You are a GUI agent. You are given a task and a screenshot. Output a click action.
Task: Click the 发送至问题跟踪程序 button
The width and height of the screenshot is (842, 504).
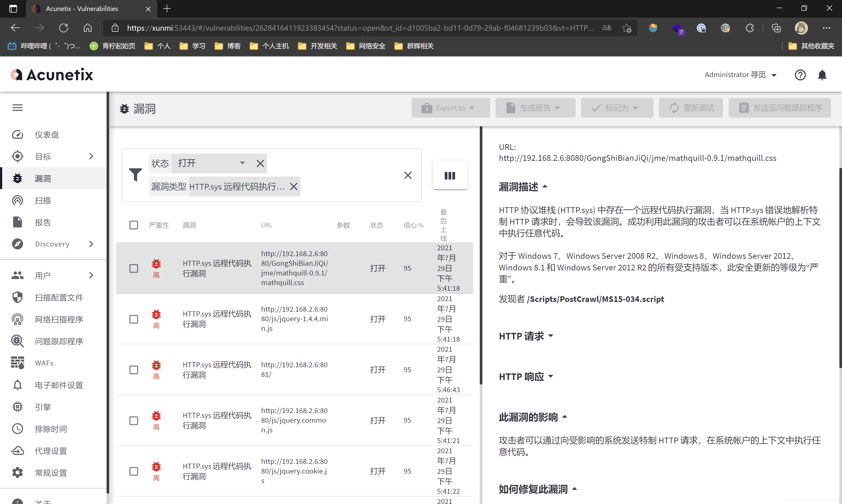(780, 108)
